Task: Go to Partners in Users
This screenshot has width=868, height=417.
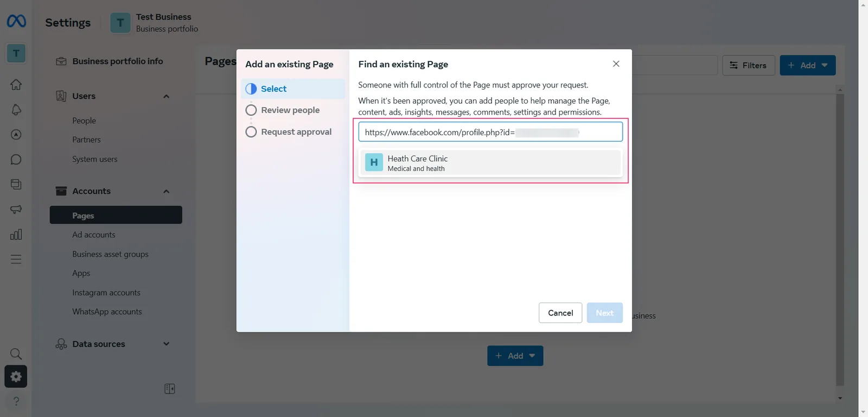Action: tap(87, 140)
